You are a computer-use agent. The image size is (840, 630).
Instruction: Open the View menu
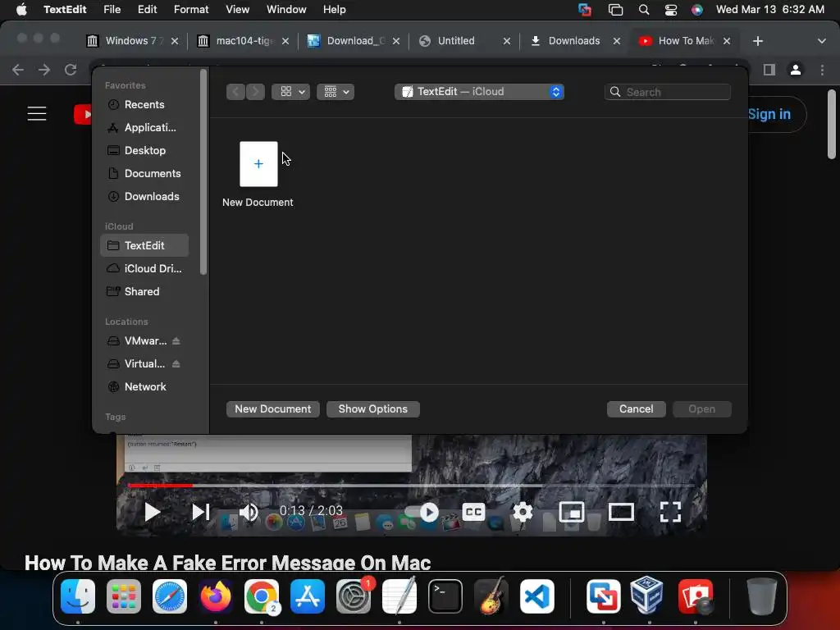237,10
